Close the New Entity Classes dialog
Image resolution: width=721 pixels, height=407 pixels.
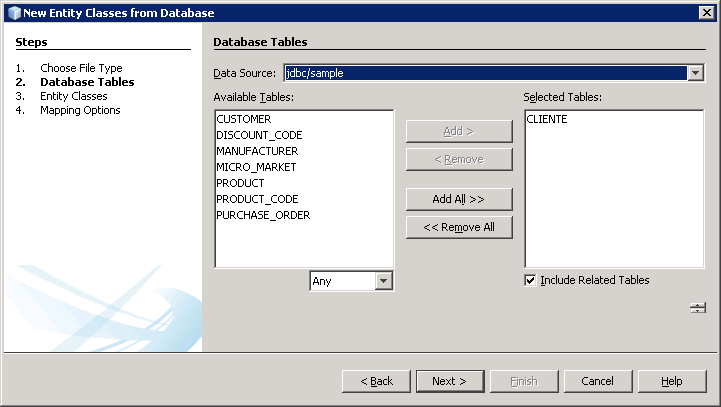pos(705,12)
